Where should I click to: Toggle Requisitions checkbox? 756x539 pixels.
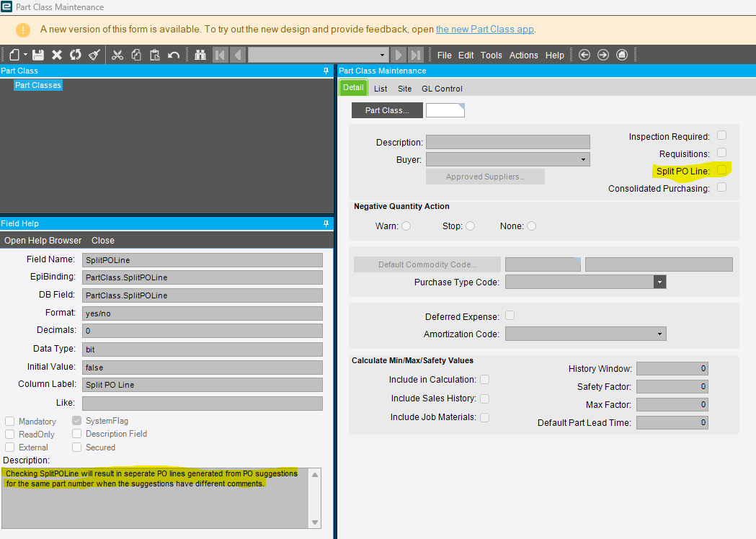pos(722,153)
